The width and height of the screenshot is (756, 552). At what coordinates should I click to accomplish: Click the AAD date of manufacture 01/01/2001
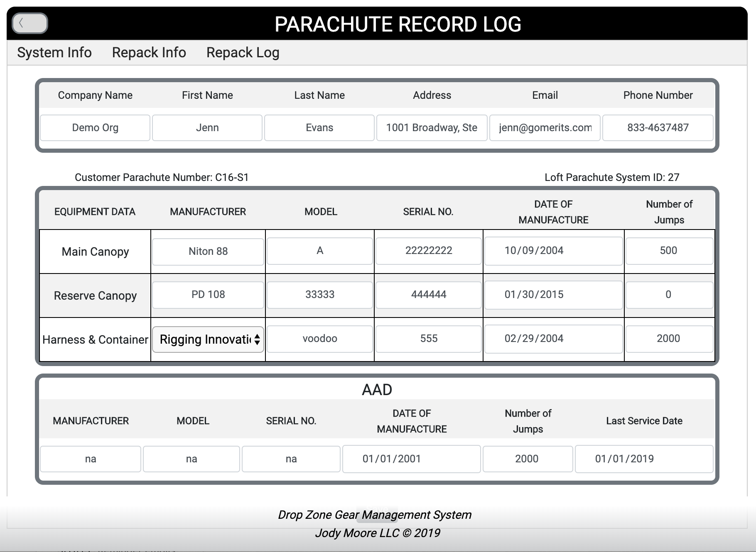click(411, 459)
